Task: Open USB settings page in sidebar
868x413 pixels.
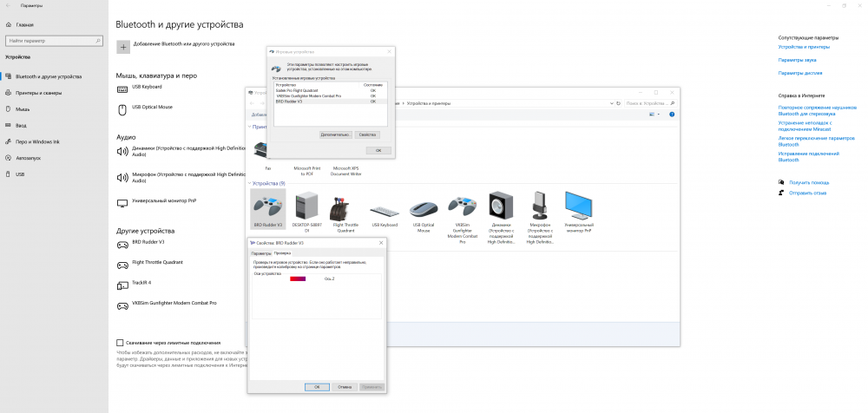Action: (20, 174)
